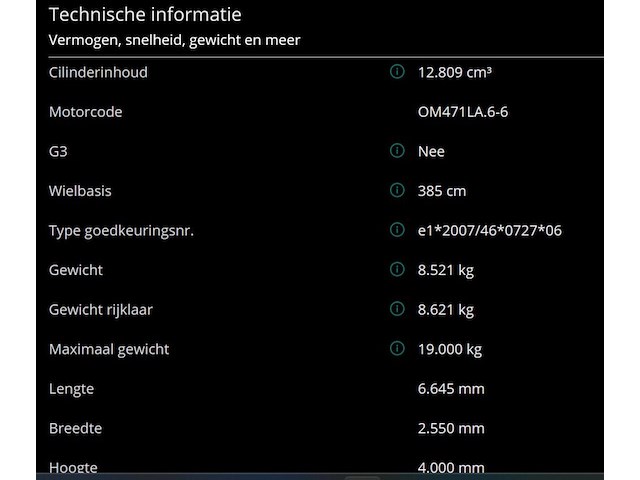Click info icon for Type goedkeuringsnr.
Viewport: 640px width, 480px height.
click(x=397, y=230)
